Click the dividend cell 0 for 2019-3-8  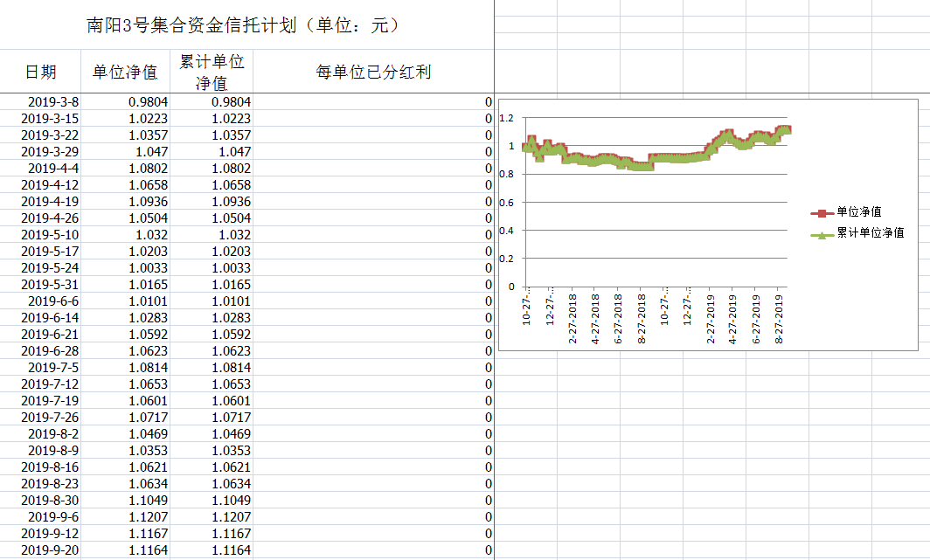(373, 102)
